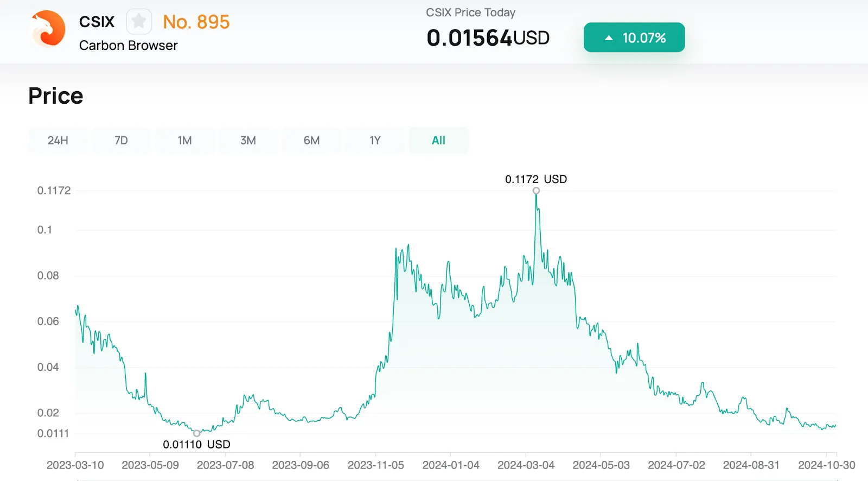Switch to the 7D price range
This screenshot has width=868, height=481.
(x=121, y=140)
